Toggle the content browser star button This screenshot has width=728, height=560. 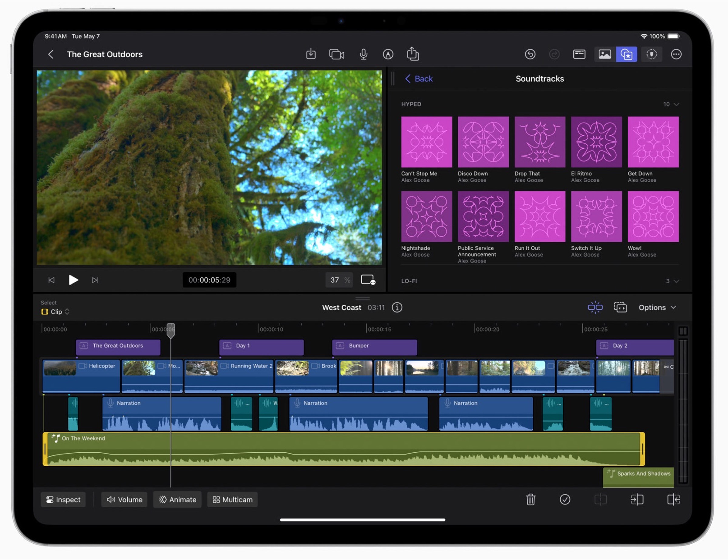pos(626,54)
